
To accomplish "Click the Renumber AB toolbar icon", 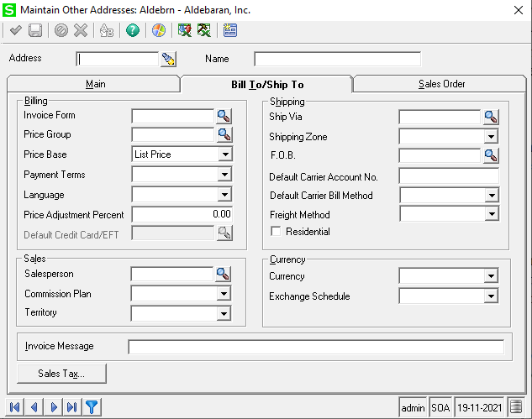I will tap(107, 30).
